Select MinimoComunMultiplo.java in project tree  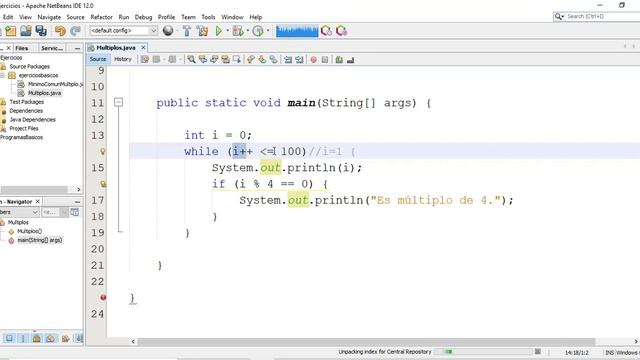point(56,84)
